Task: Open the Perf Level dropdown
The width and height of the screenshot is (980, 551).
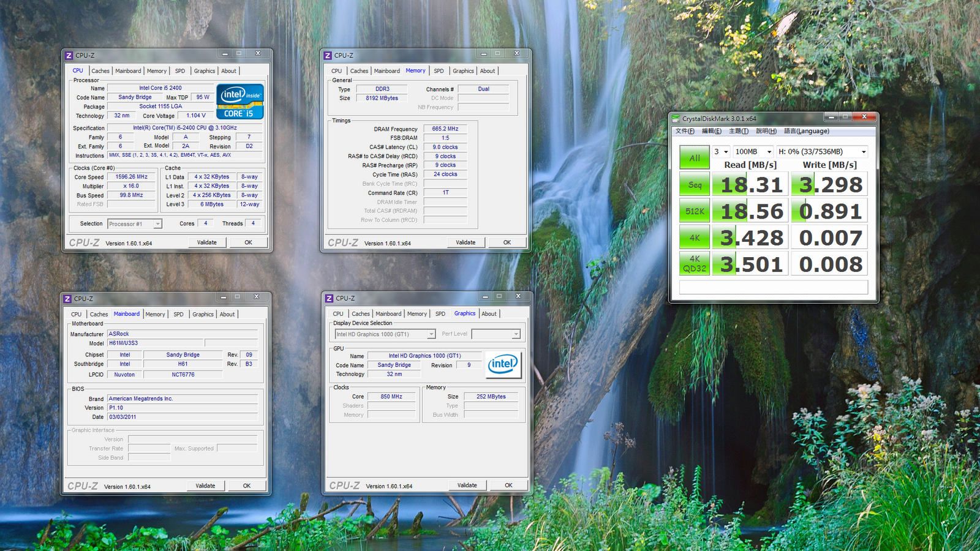Action: click(496, 334)
